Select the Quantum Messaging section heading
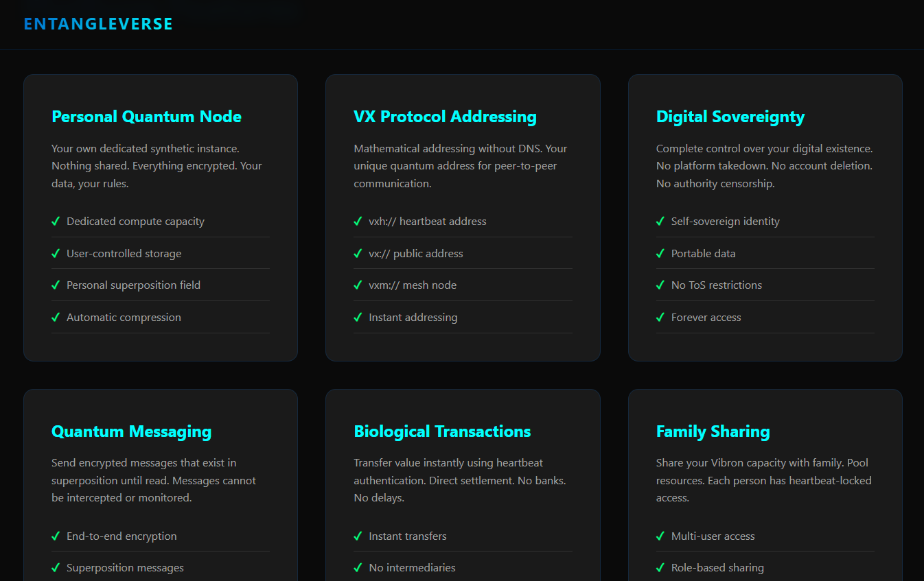This screenshot has width=924, height=581. point(131,431)
